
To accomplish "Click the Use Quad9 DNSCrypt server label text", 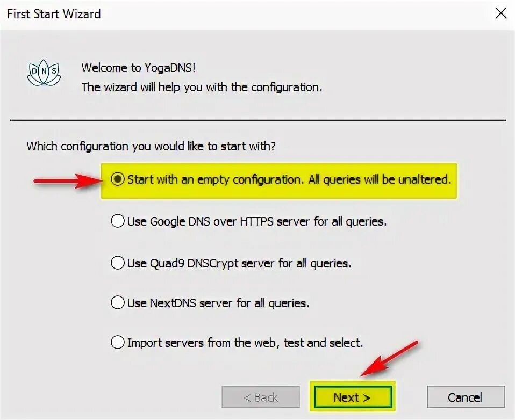I will (x=239, y=263).
